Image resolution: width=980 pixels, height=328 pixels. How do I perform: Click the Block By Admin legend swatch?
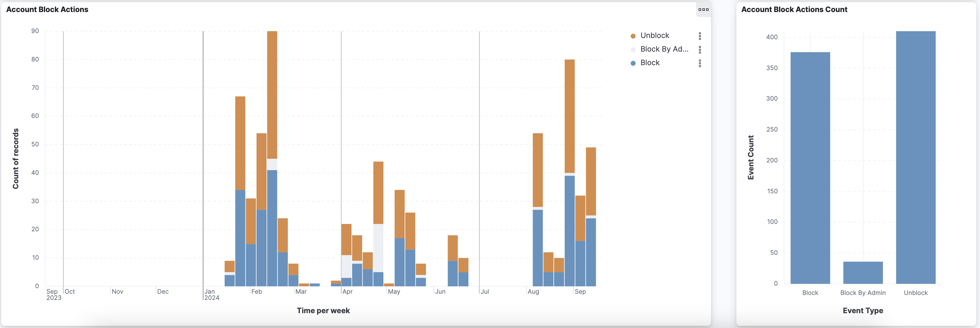[x=633, y=49]
